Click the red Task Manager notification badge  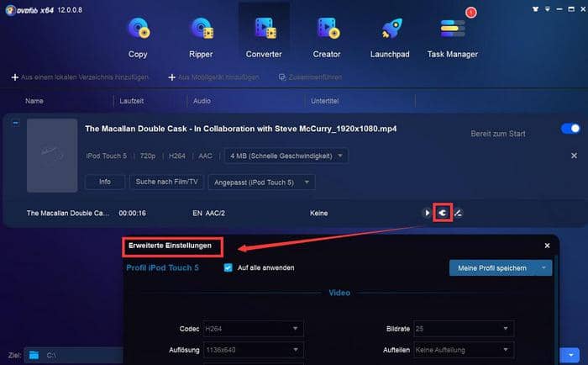471,13
